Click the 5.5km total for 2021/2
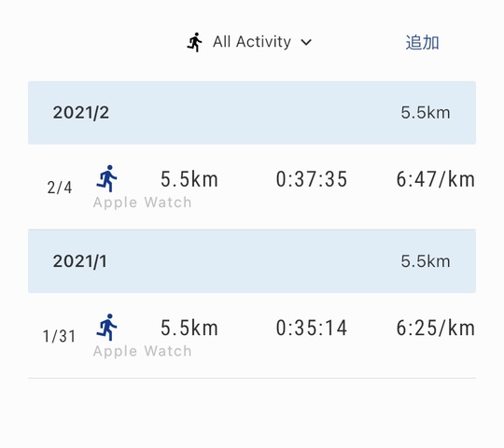 click(x=426, y=113)
